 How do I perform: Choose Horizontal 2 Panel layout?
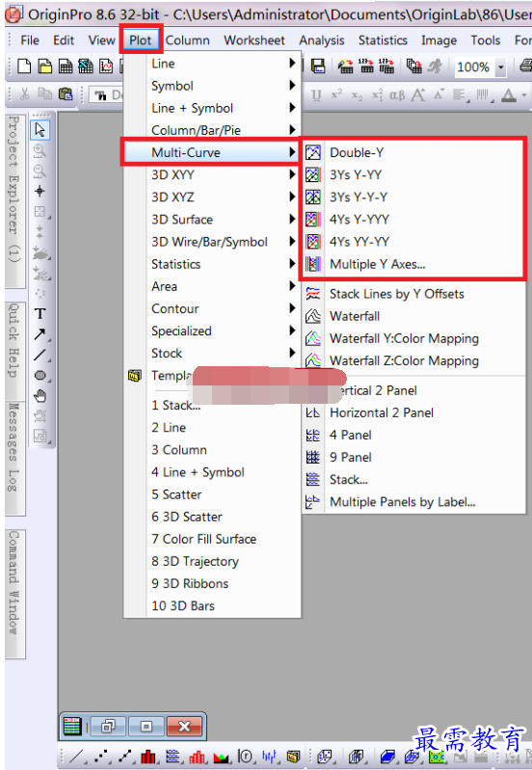coord(413,412)
